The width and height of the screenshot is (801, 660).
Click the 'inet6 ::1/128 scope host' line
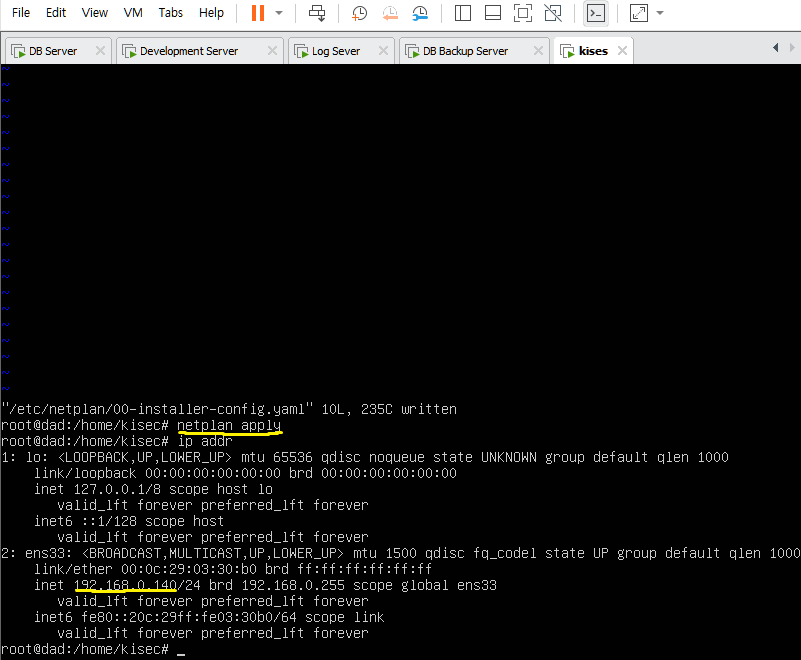pyautogui.click(x=129, y=521)
